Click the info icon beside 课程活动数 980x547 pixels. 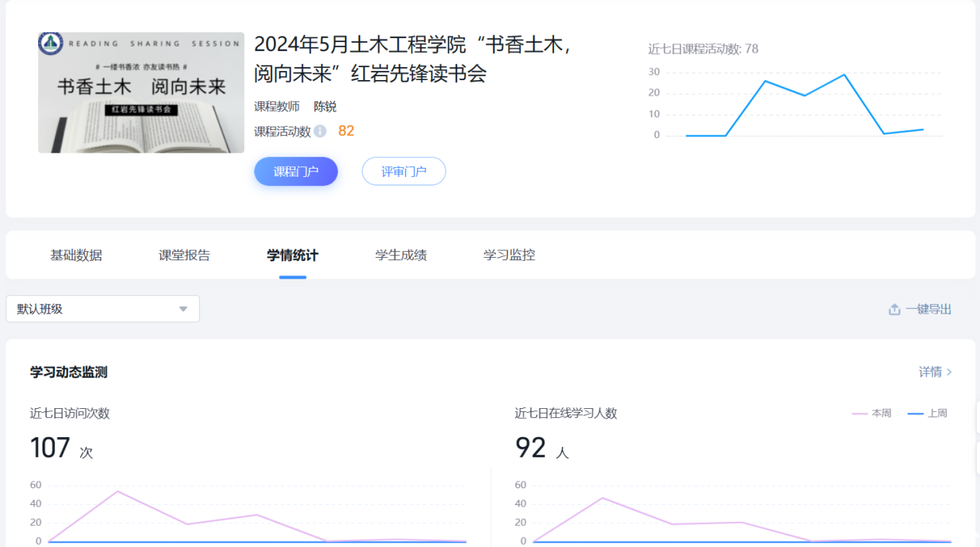click(x=320, y=131)
